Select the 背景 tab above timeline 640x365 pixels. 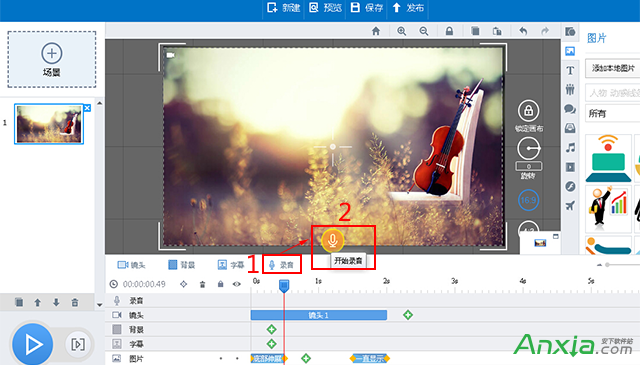coord(182,265)
